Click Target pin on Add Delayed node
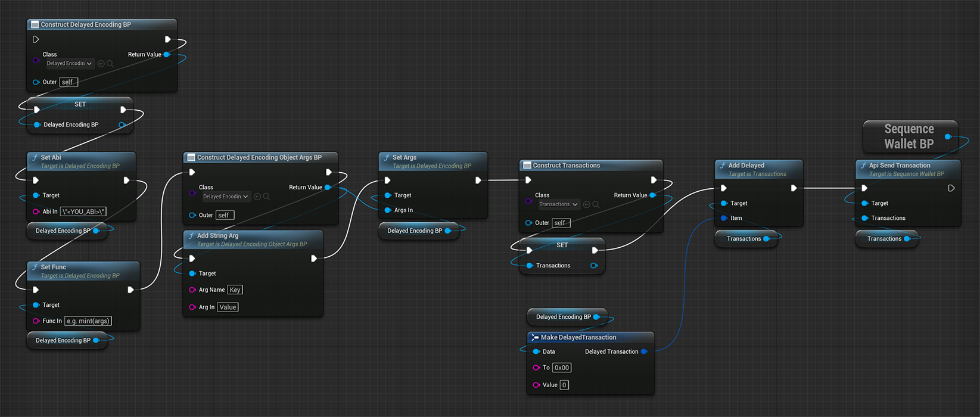 point(724,203)
